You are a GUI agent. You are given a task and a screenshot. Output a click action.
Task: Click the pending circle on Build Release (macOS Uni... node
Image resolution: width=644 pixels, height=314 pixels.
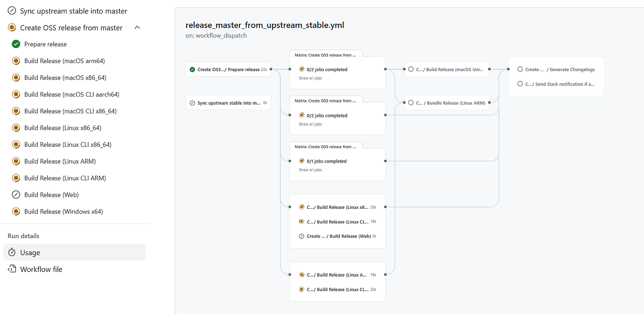coord(411,69)
